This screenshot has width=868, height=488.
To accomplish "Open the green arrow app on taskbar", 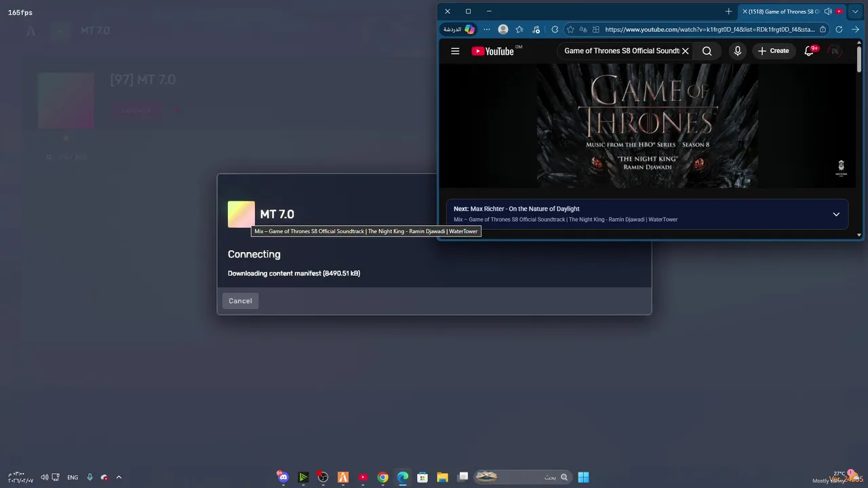I will (x=303, y=477).
